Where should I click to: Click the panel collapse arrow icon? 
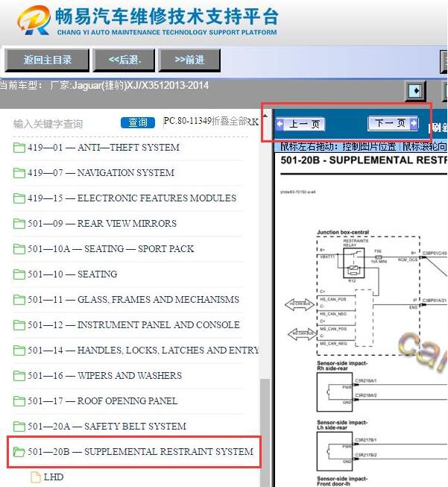[x=415, y=91]
